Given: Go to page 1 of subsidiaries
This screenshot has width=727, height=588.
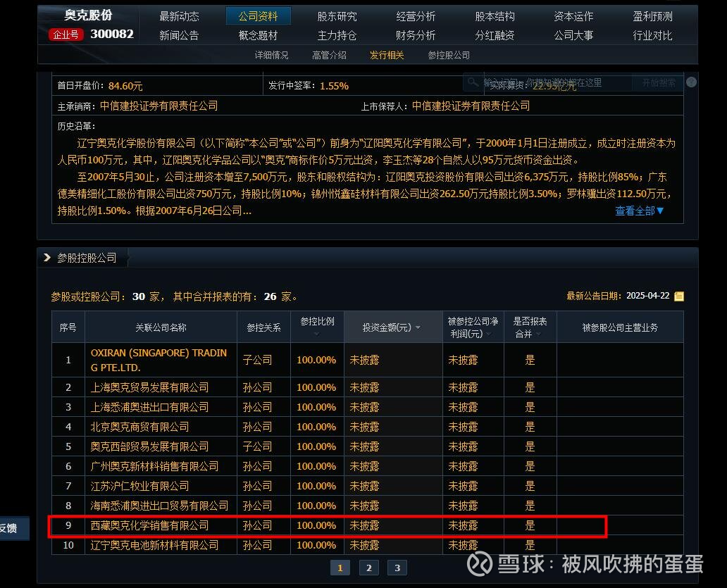Looking at the screenshot, I should tap(340, 568).
